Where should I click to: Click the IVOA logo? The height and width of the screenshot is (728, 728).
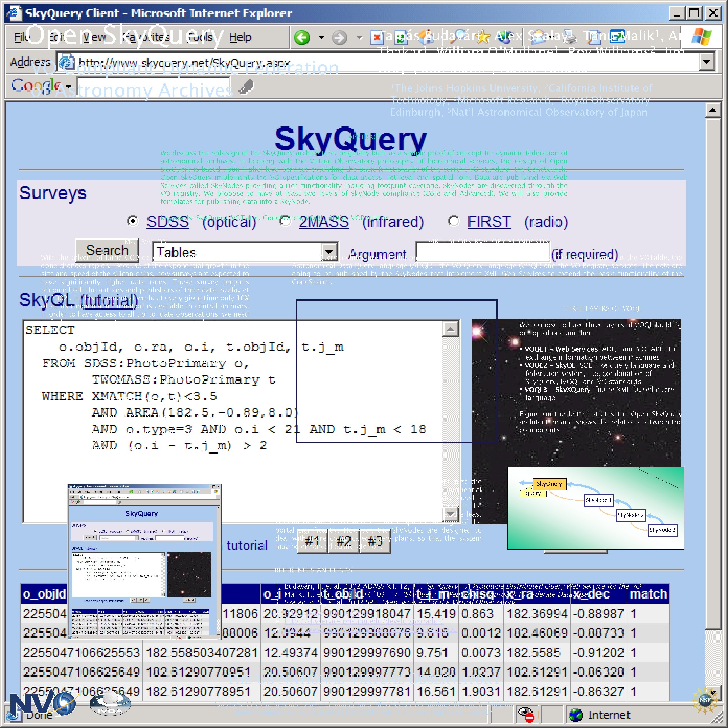[110, 702]
